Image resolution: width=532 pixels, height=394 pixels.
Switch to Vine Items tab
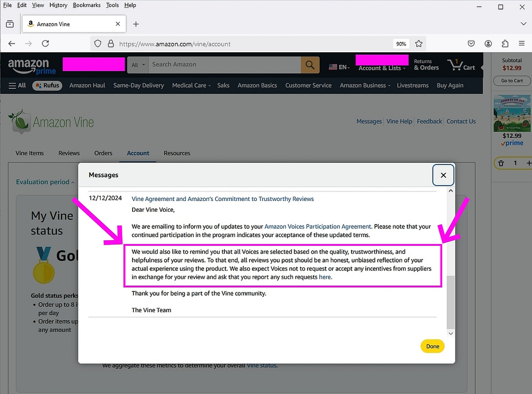pyautogui.click(x=30, y=153)
